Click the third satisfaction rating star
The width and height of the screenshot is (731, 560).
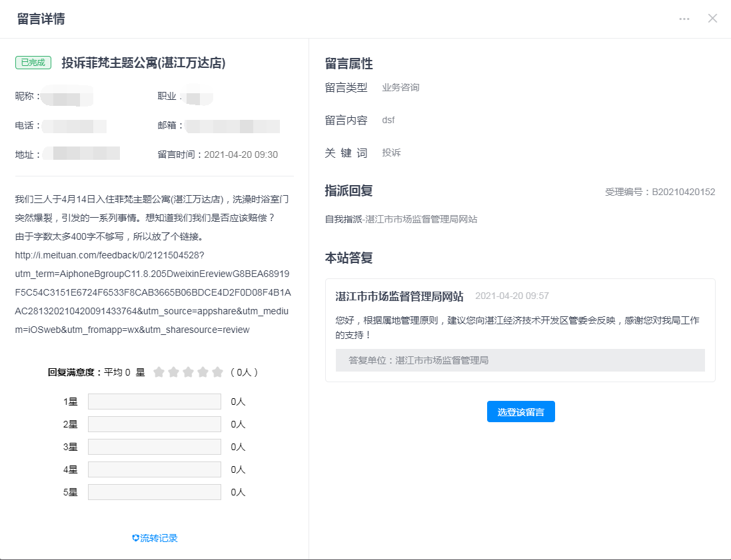(x=188, y=372)
